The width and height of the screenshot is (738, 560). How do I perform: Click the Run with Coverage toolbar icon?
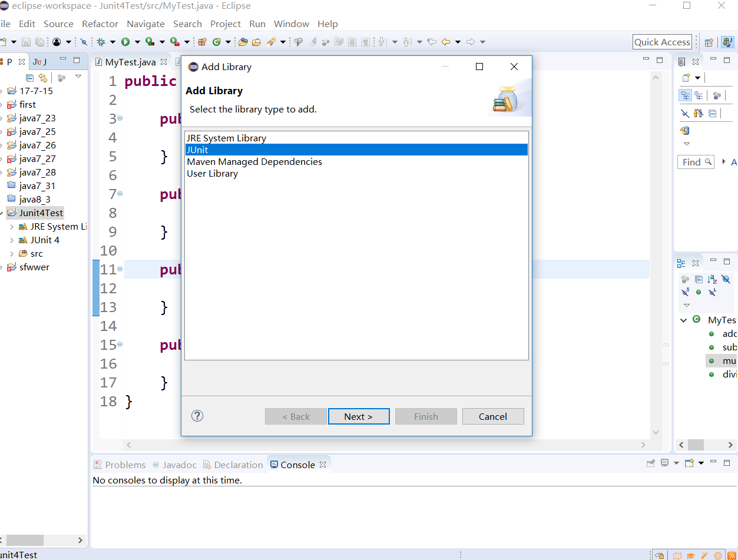150,42
